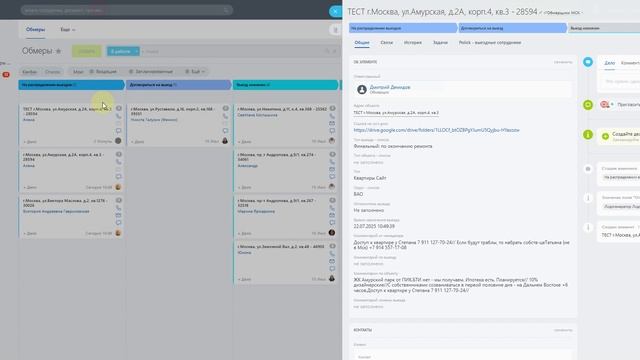The width and height of the screenshot is (640, 360).
Task: Click the green plus icon in Создайте дело block
Action: (605, 136)
